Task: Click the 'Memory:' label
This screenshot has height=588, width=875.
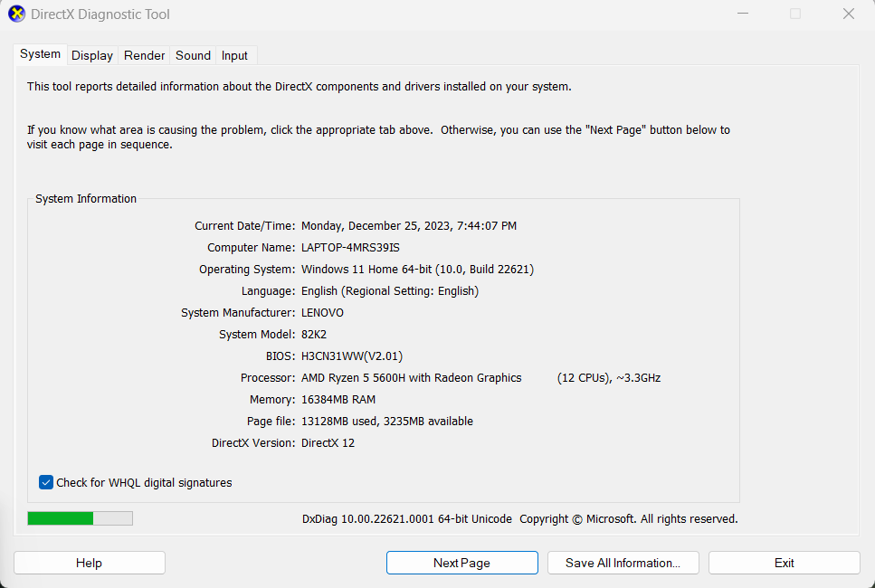Action: (272, 400)
